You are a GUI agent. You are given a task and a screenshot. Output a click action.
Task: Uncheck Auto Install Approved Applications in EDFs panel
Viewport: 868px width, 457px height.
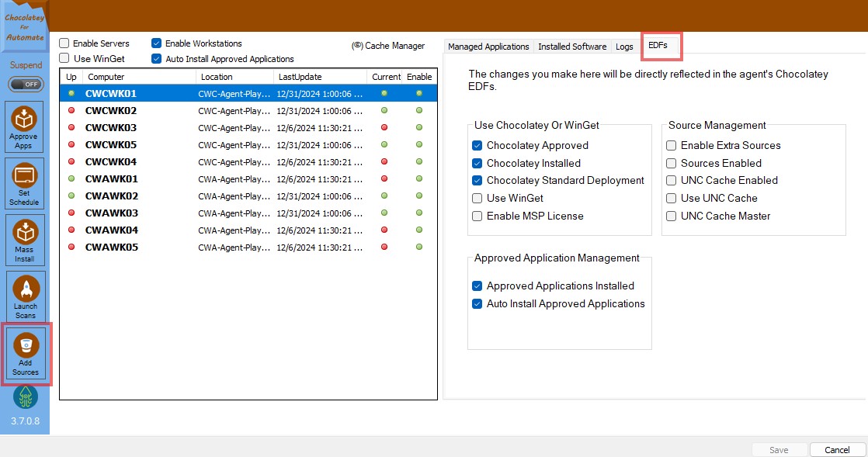point(477,303)
